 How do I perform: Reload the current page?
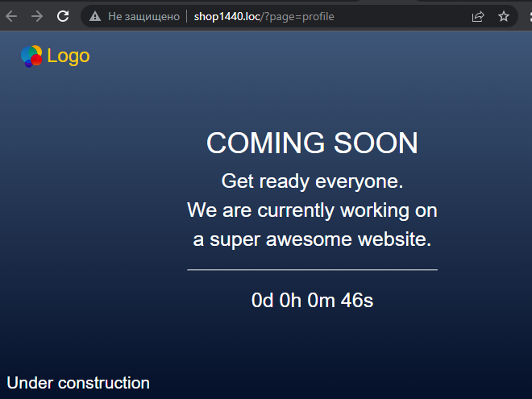(63, 16)
